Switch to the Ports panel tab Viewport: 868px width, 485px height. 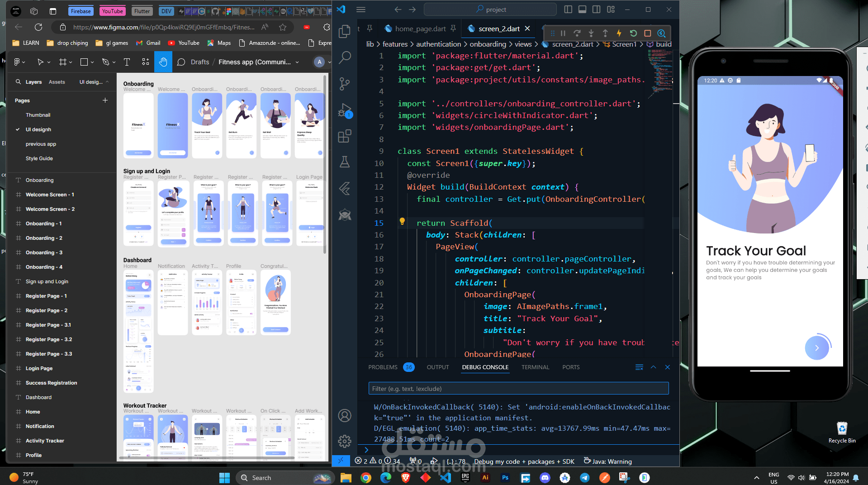[571, 367]
